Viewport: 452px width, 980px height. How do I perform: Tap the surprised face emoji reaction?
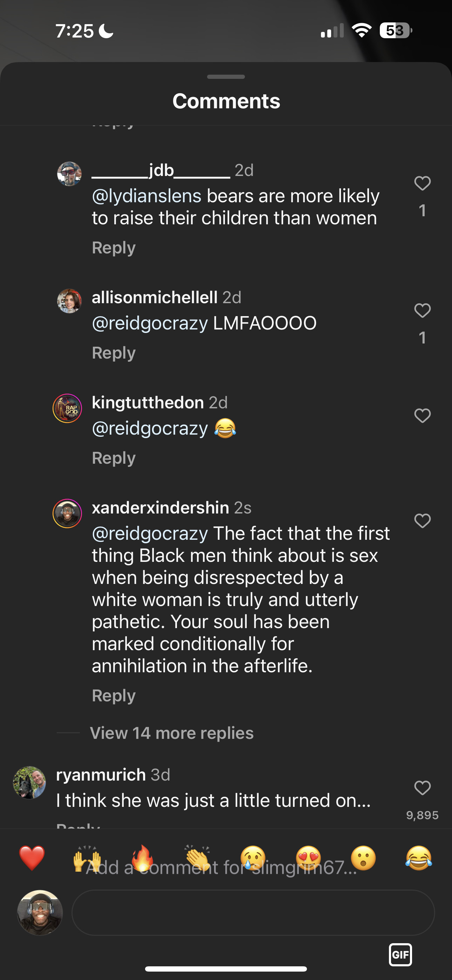coord(363,858)
